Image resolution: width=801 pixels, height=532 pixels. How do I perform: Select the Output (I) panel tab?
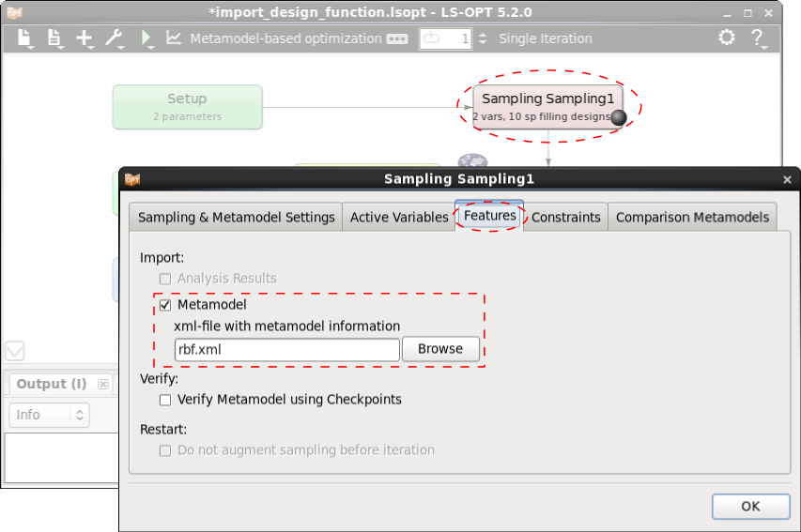[52, 384]
